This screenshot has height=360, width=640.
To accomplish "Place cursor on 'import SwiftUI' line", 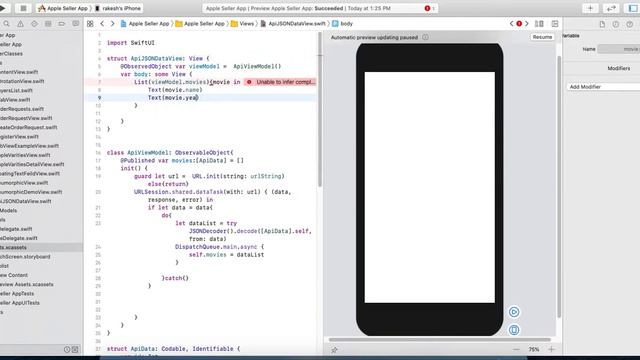I will (x=131, y=43).
